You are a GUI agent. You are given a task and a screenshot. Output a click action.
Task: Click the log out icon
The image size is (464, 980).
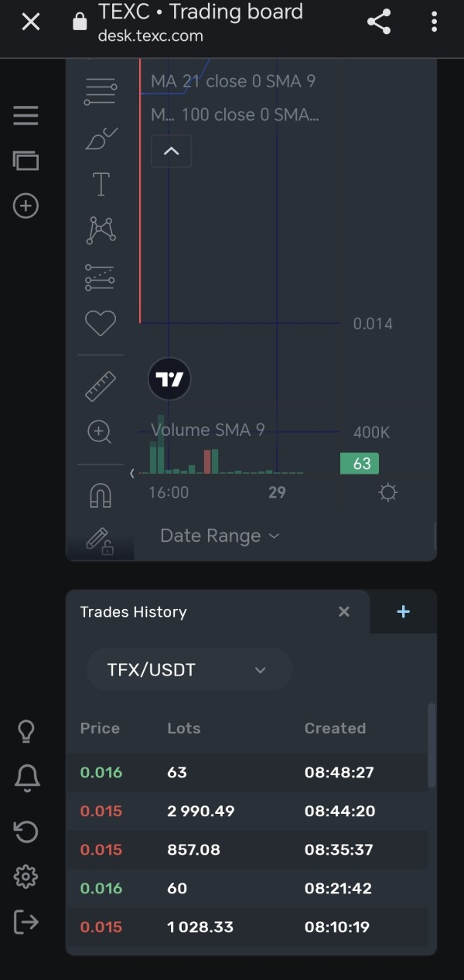click(x=26, y=921)
